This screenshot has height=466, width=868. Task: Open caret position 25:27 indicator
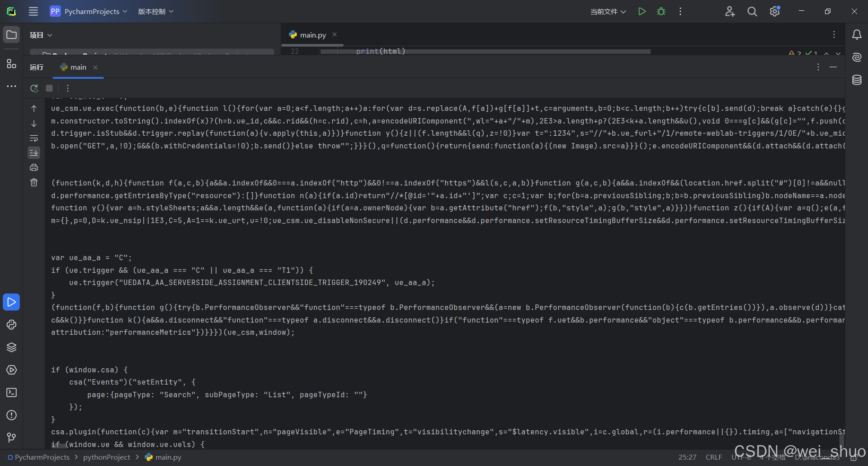pyautogui.click(x=687, y=457)
